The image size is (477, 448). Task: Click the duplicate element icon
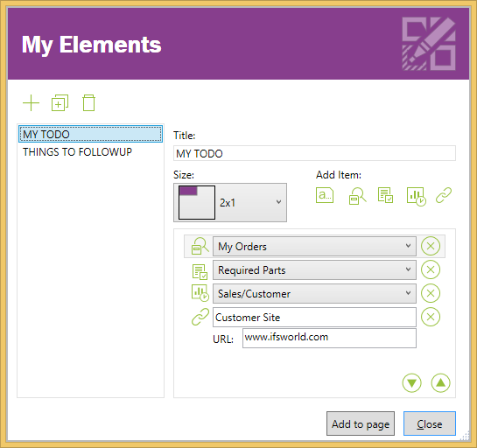[x=60, y=102]
